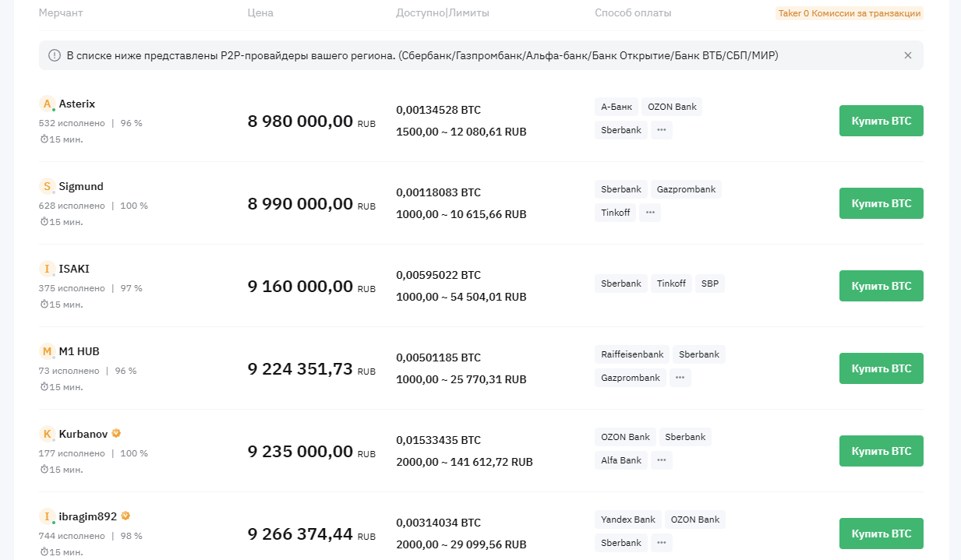
Task: Click ISAKI merchant avatar icon
Action: tap(47, 269)
